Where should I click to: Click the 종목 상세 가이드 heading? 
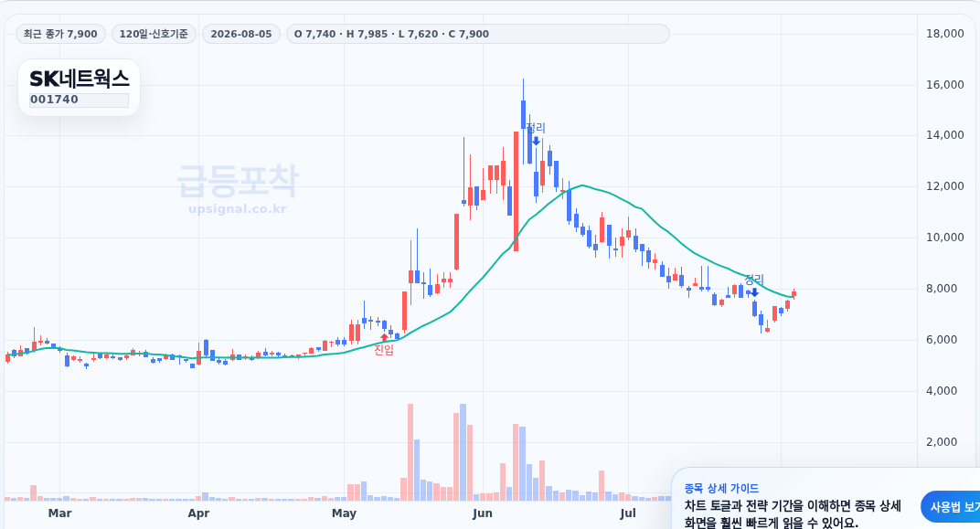[721, 489]
